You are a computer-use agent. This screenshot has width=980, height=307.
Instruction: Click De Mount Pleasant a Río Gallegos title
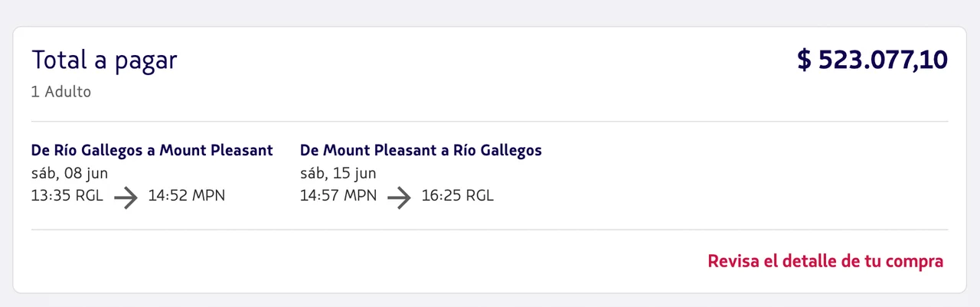pyautogui.click(x=420, y=150)
